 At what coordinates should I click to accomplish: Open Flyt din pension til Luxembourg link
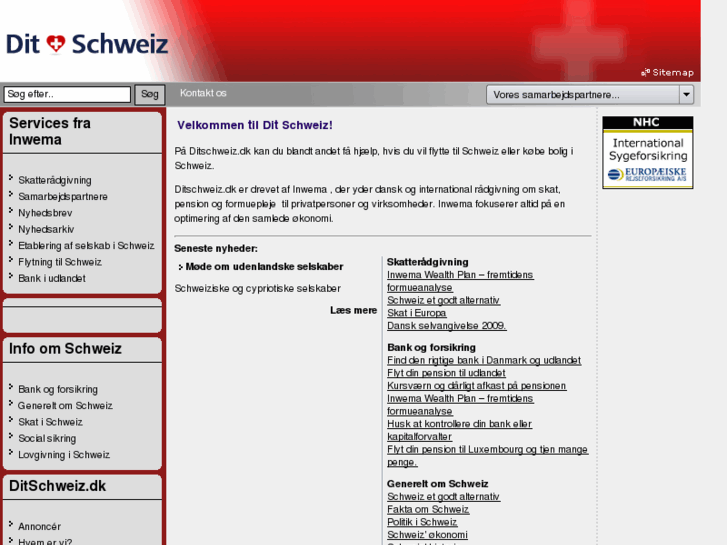(487, 456)
